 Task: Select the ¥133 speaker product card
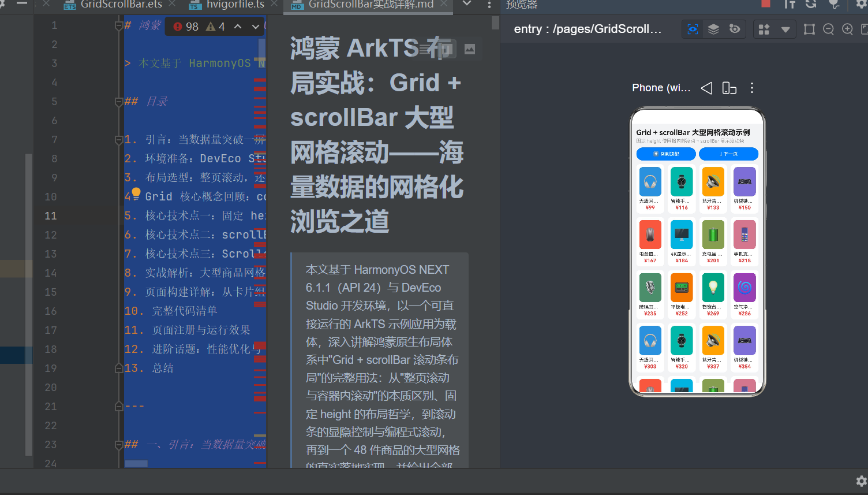[x=713, y=188]
